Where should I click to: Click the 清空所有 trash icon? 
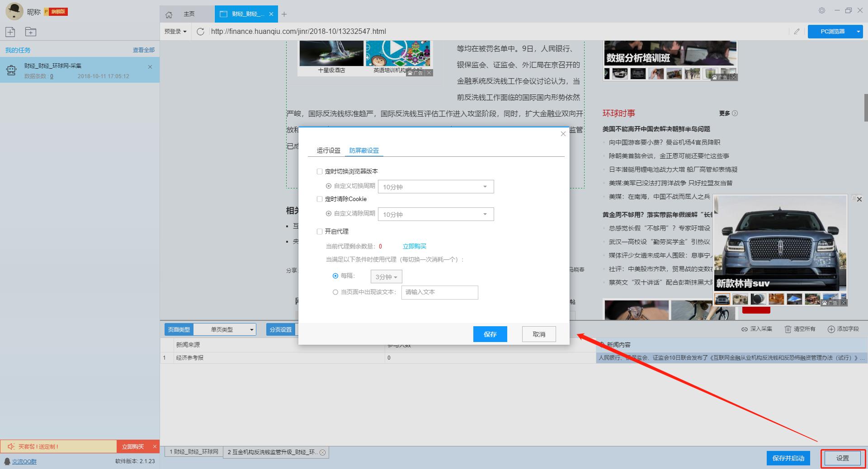(788, 329)
